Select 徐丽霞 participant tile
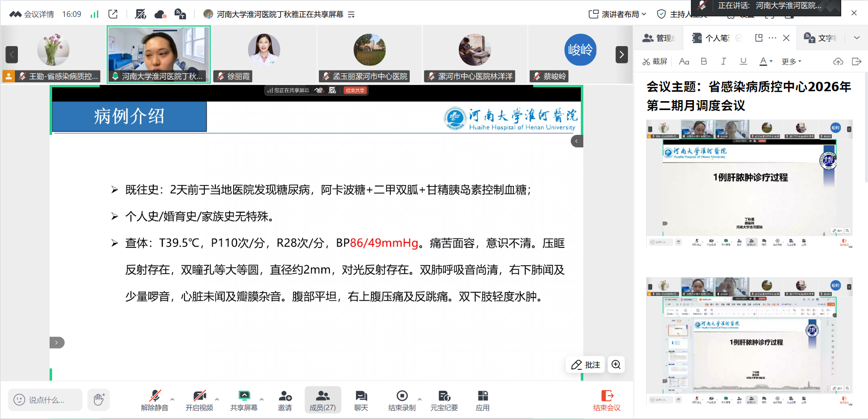 click(x=264, y=55)
